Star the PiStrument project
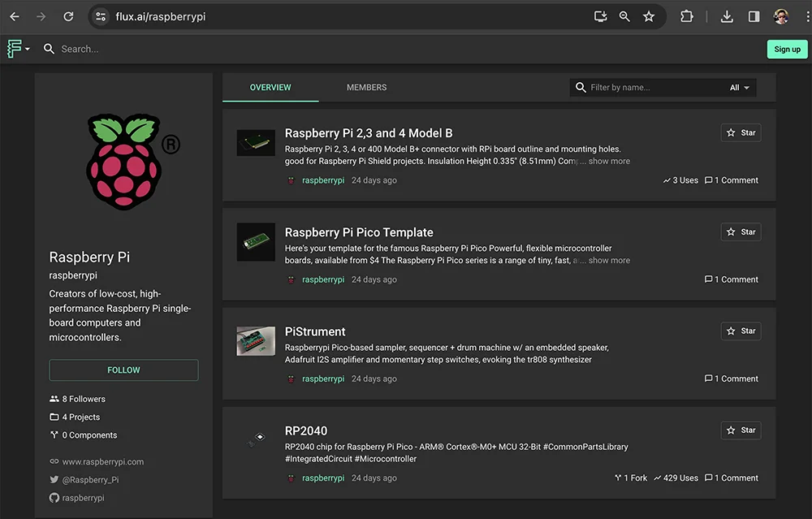 tap(740, 331)
